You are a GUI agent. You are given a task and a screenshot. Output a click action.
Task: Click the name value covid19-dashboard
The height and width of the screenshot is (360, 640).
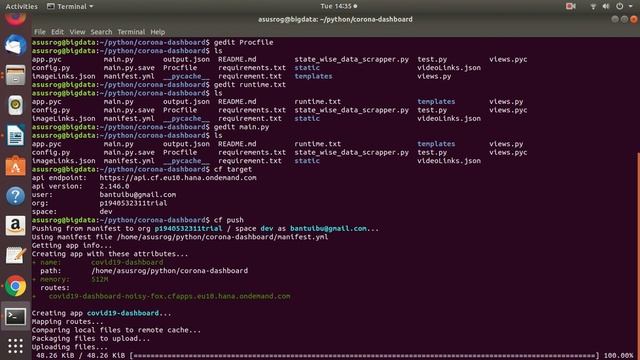127,262
